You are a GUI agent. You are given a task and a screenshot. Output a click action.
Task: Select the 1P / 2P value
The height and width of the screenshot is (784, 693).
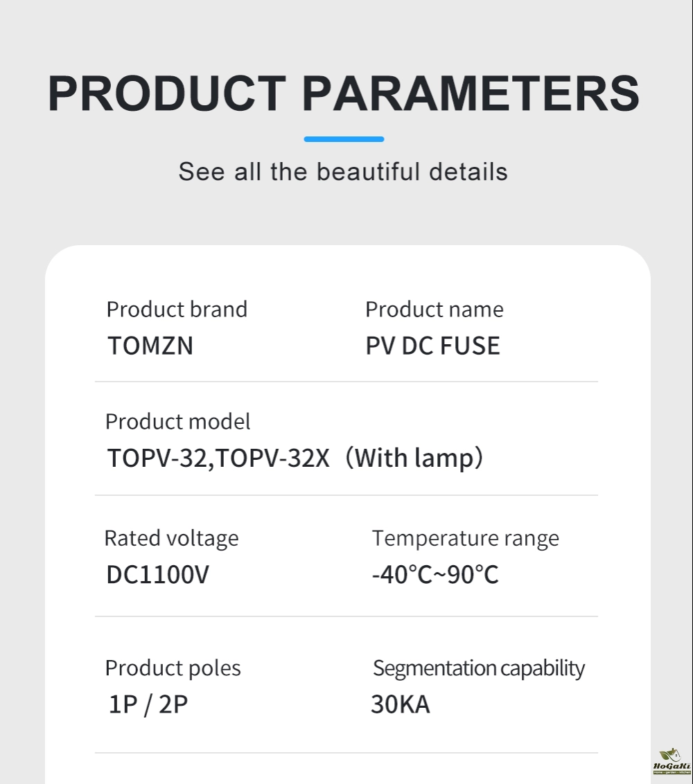pos(148,704)
